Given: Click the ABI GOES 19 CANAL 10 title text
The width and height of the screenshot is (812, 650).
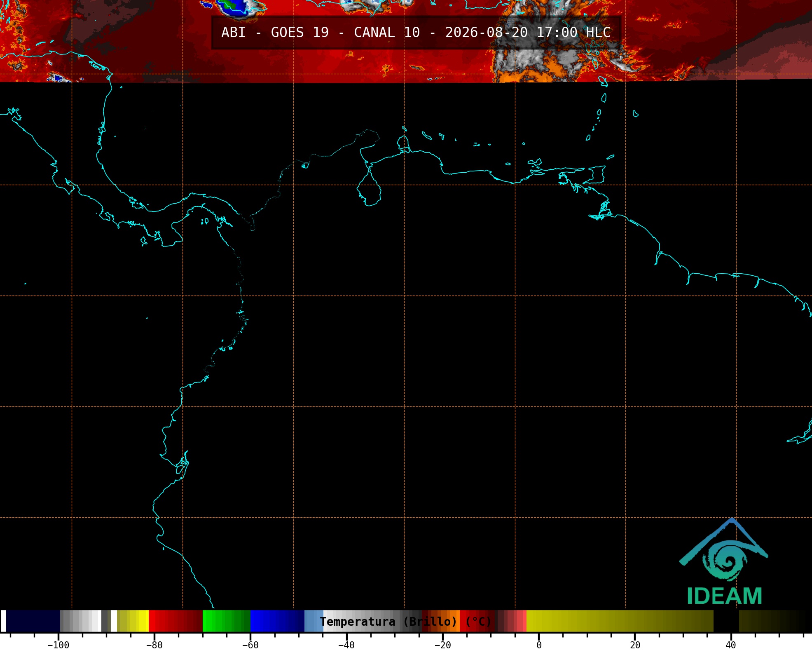Looking at the screenshot, I should (416, 33).
